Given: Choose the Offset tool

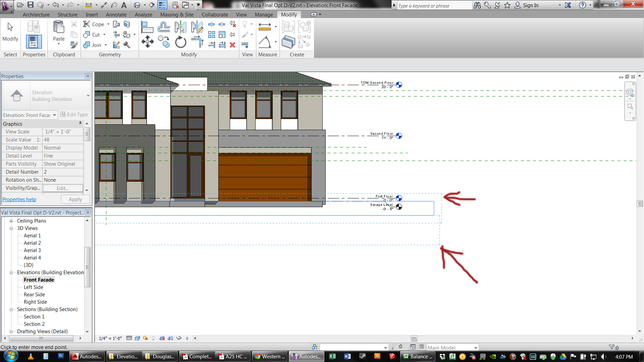Looking at the screenshot, I should pyautogui.click(x=164, y=27).
